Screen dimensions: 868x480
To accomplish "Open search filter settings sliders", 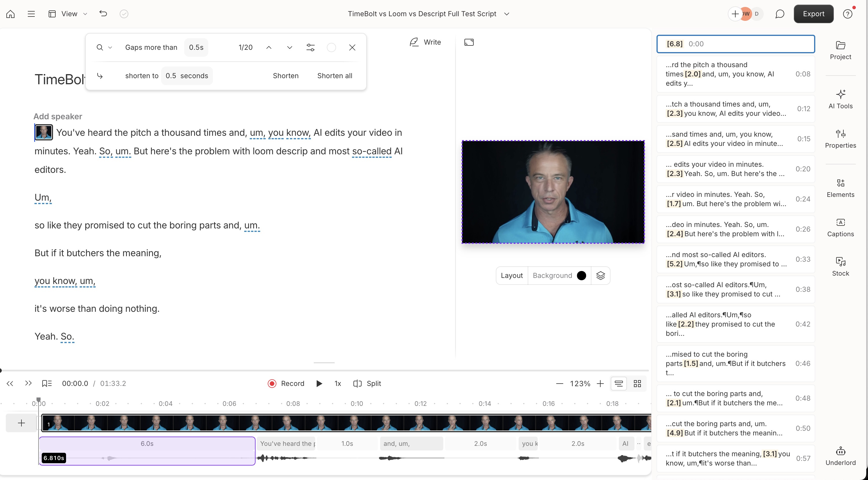I will click(310, 47).
